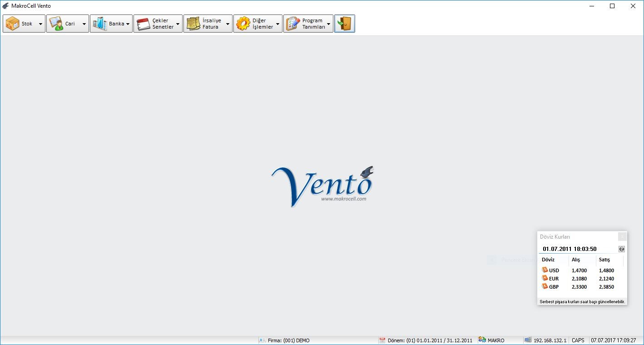Click the Alış column header
Image resolution: width=644 pixels, height=345 pixels.
pos(576,260)
